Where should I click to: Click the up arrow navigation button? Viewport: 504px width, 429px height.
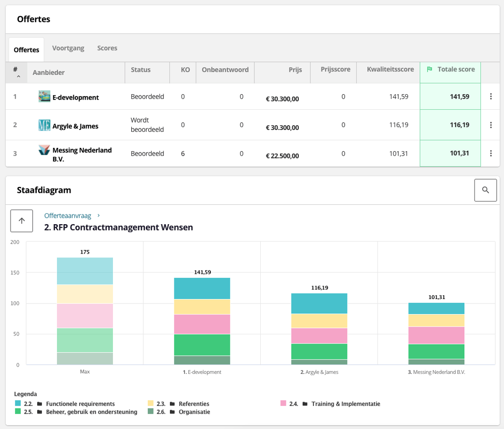(22, 221)
